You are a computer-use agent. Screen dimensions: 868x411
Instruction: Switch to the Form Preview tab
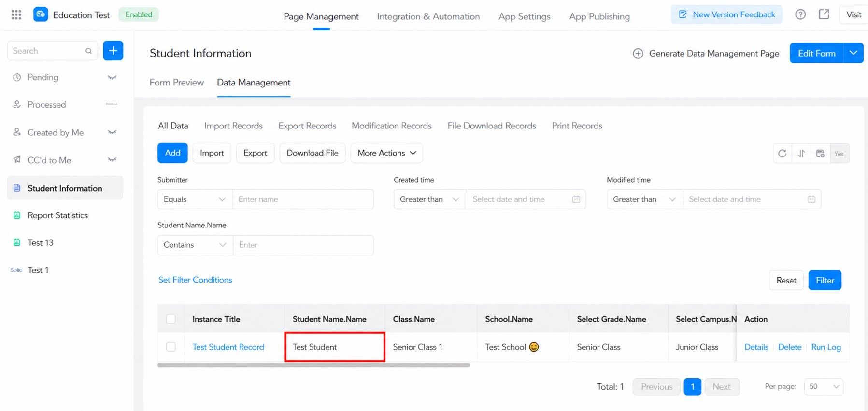(176, 83)
